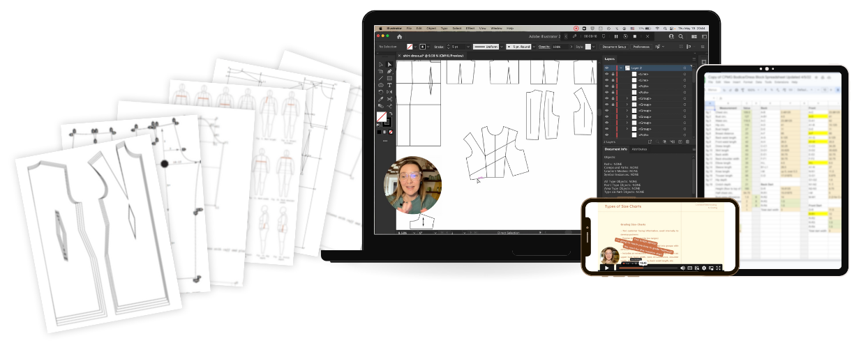
Task: Click the recording draw pen icon
Action: coord(574,36)
